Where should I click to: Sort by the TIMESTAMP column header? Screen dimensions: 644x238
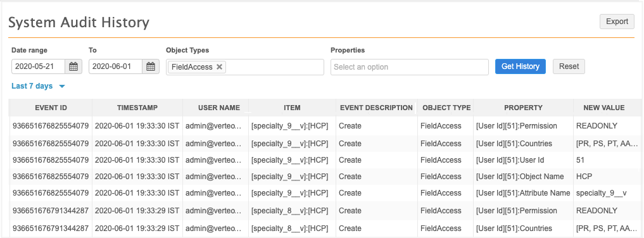tap(137, 108)
